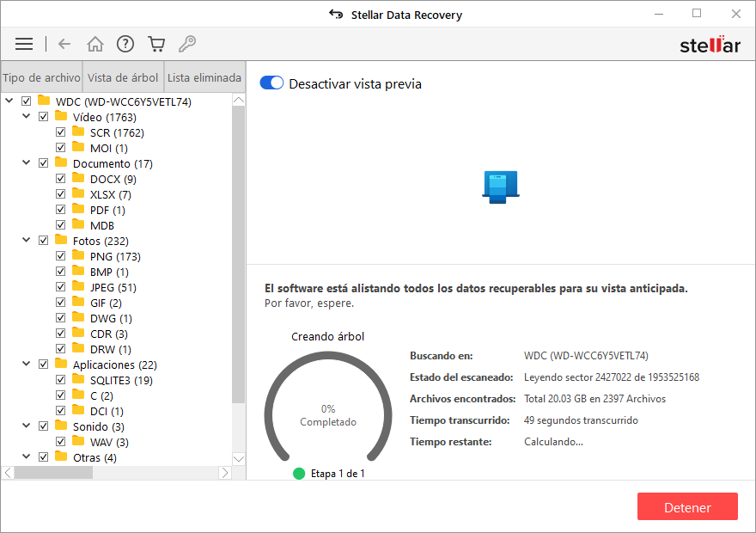This screenshot has width=756, height=533.
Task: Stop the scan with Detener
Action: [687, 507]
